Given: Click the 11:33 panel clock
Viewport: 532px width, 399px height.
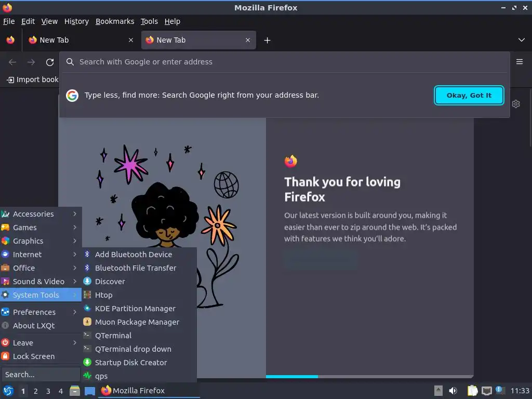Looking at the screenshot, I should pos(520,391).
